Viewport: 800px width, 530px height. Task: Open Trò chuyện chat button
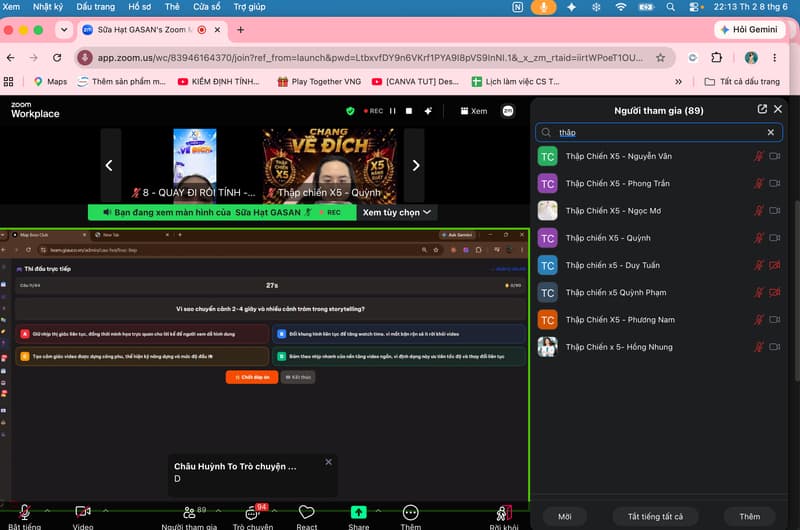pyautogui.click(x=253, y=517)
